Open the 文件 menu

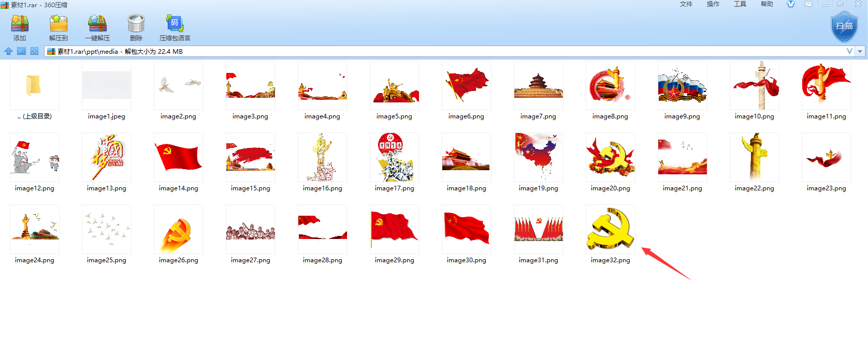click(686, 4)
